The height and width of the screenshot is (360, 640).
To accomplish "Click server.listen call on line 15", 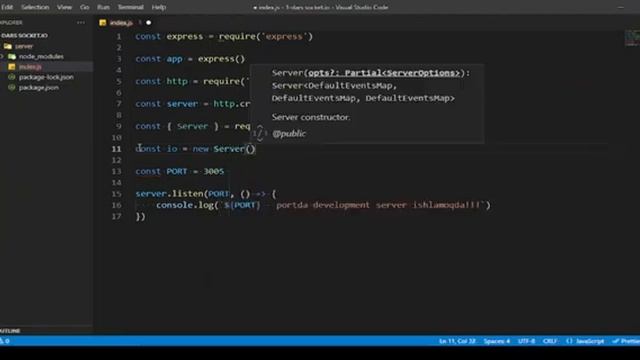I will click(x=169, y=194).
